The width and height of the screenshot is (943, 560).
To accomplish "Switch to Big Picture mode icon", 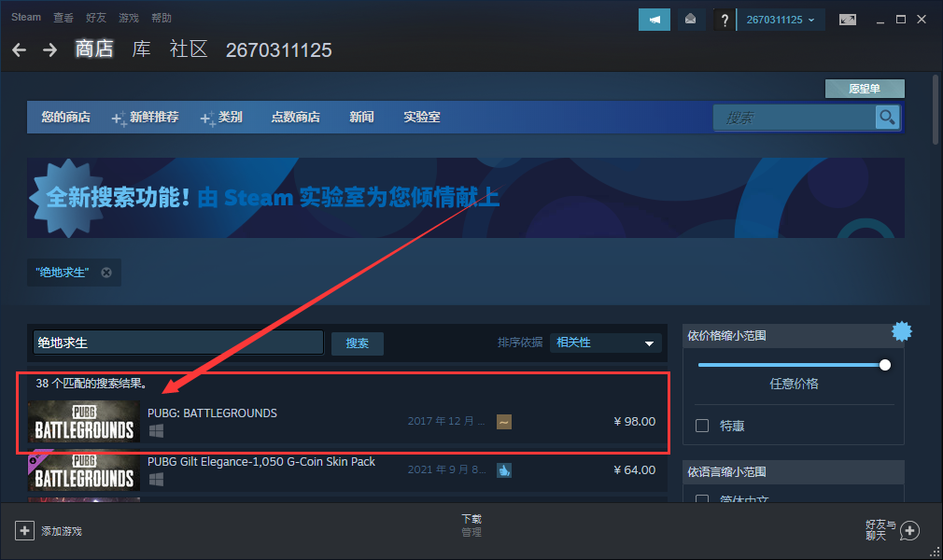I will click(848, 20).
